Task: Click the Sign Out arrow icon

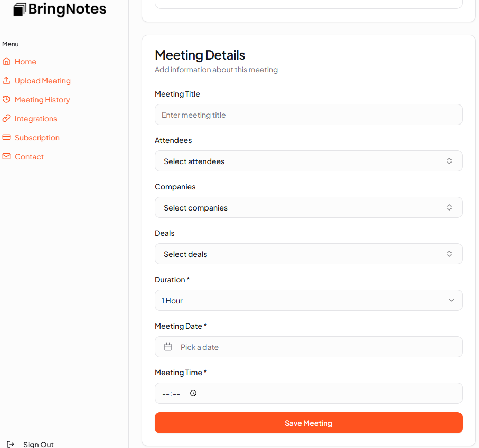Action: point(11,444)
